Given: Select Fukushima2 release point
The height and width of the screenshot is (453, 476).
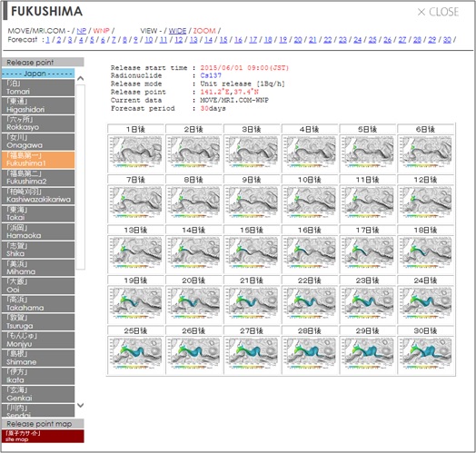Looking at the screenshot, I should (x=38, y=178).
